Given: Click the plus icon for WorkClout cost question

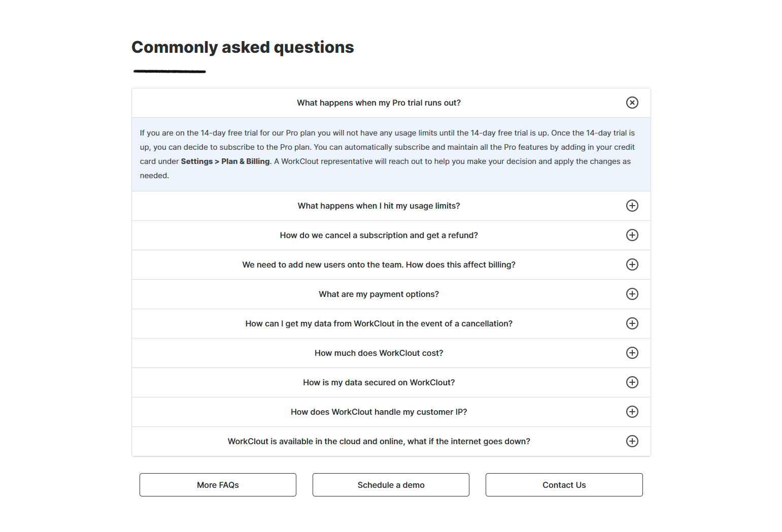Looking at the screenshot, I should 632,353.
